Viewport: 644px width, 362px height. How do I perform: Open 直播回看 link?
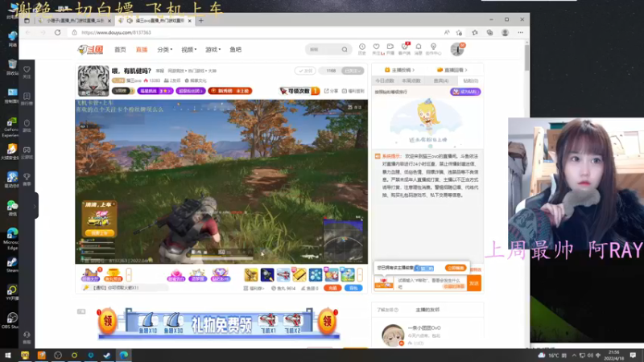click(452, 70)
